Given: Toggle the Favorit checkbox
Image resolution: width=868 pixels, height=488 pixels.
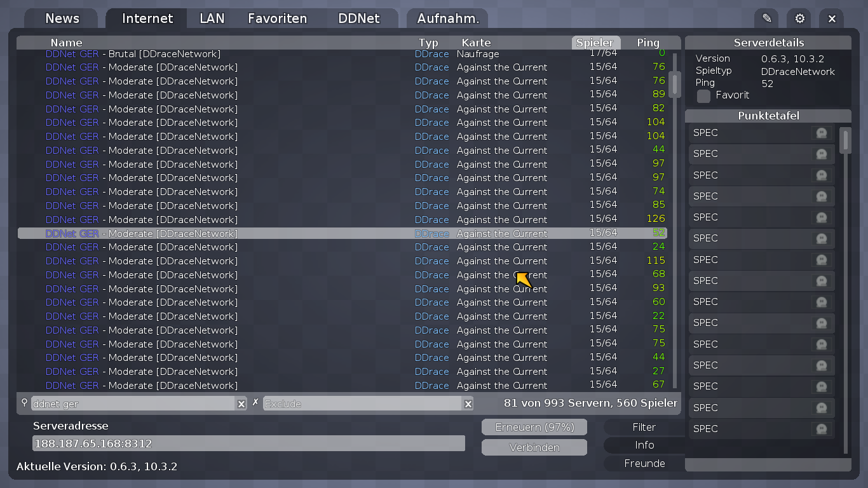Looking at the screenshot, I should (x=703, y=96).
